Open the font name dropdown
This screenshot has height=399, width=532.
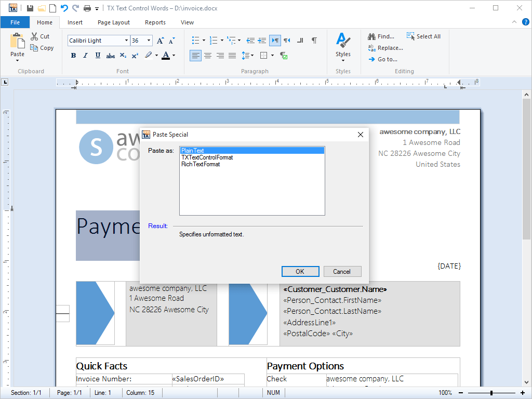pos(126,40)
